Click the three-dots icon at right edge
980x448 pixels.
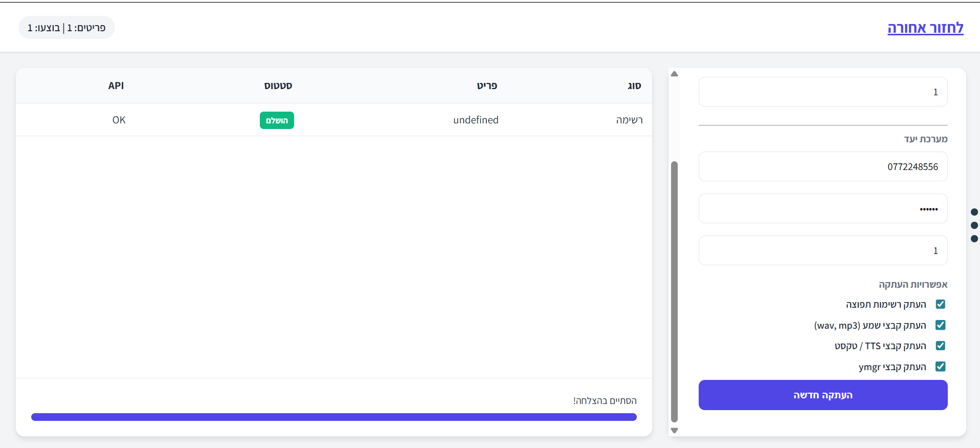click(974, 225)
